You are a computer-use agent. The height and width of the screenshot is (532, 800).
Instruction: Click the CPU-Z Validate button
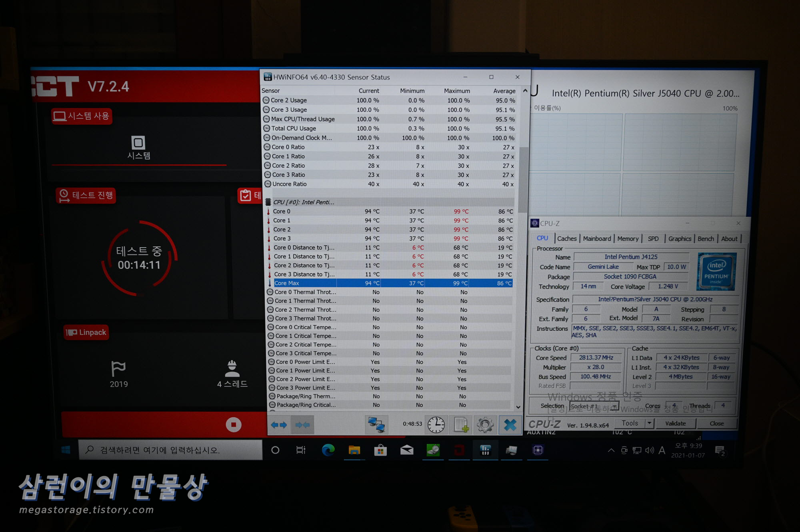point(675,424)
